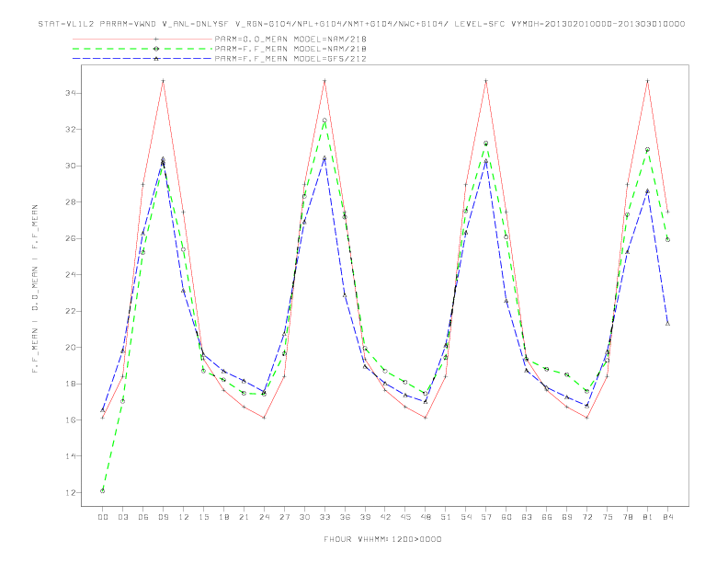
Task: Click the green circle data point at hour 00
Action: [x=103, y=491]
